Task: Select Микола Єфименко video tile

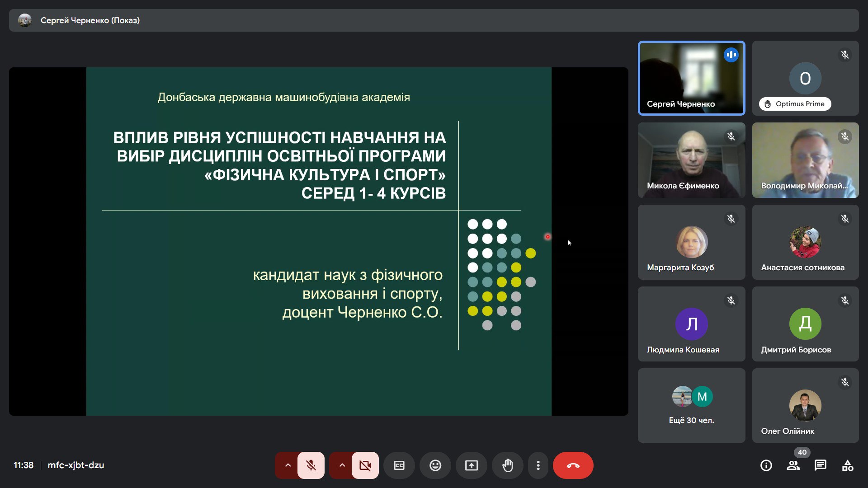Action: tap(691, 160)
